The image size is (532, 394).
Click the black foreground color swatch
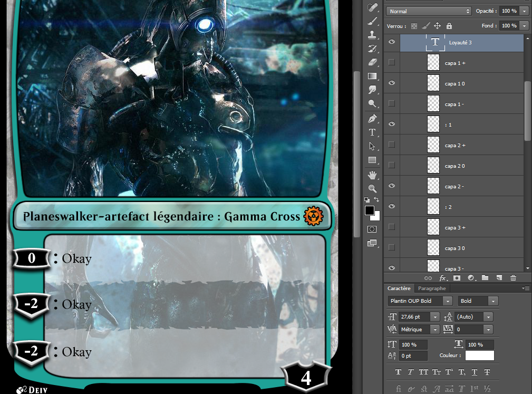click(369, 210)
